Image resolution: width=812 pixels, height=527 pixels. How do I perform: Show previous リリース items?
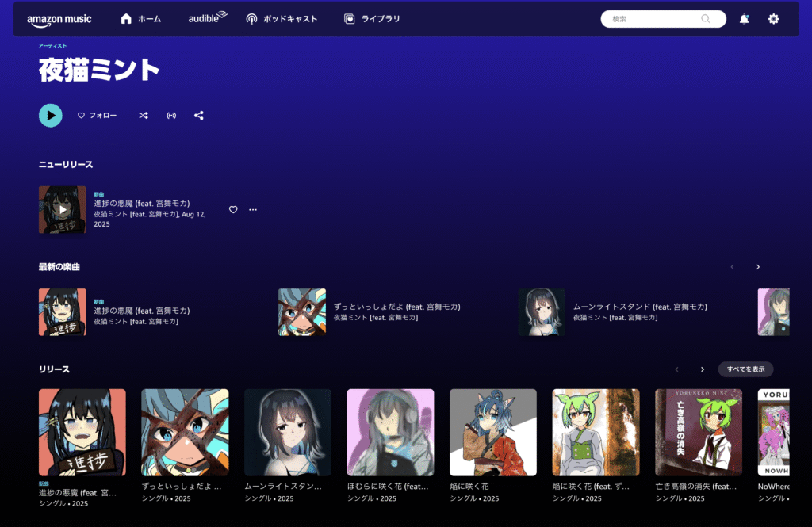coord(677,369)
